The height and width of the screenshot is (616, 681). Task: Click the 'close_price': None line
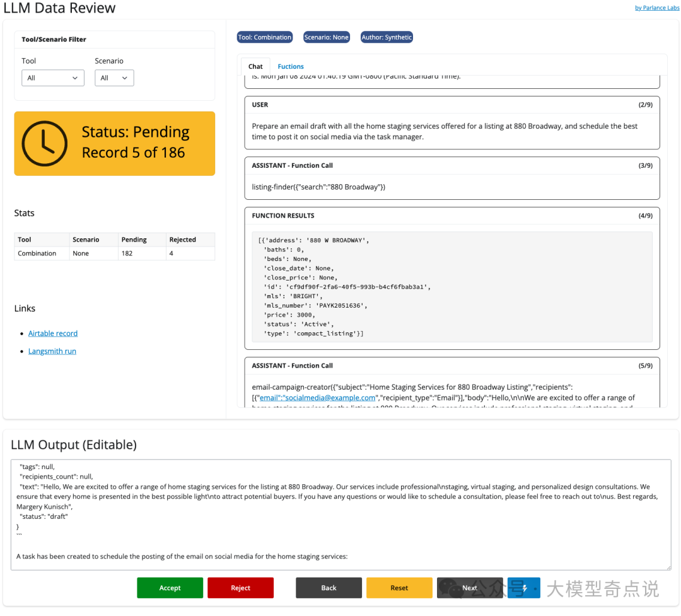(x=301, y=278)
